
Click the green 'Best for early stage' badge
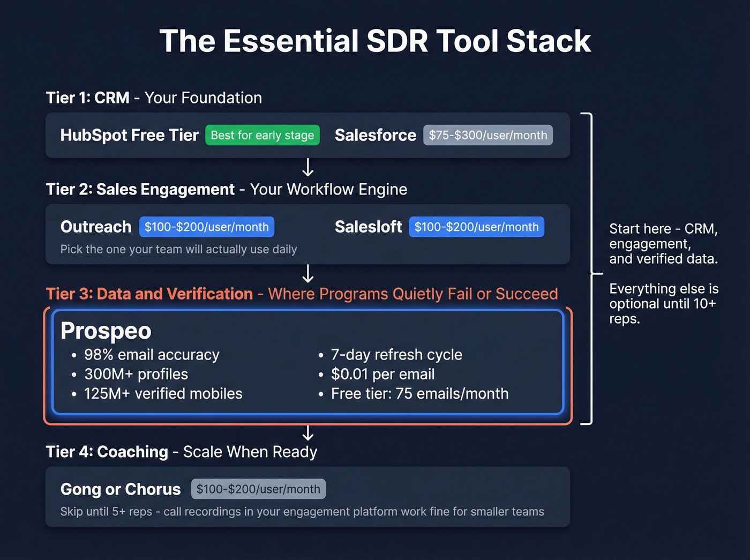coord(262,135)
